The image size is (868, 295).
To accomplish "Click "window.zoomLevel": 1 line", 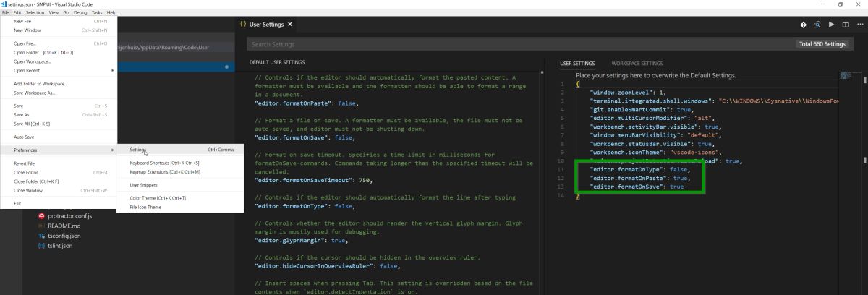I will pos(628,93).
